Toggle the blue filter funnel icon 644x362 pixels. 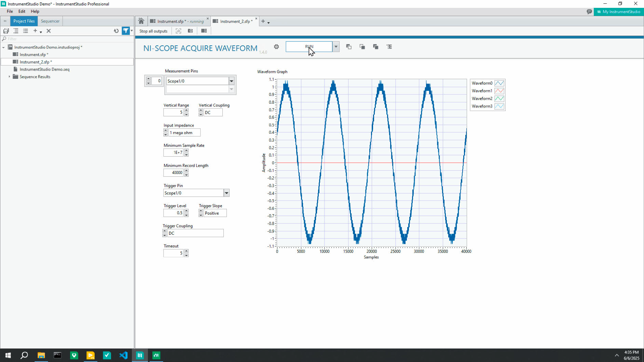[126, 31]
